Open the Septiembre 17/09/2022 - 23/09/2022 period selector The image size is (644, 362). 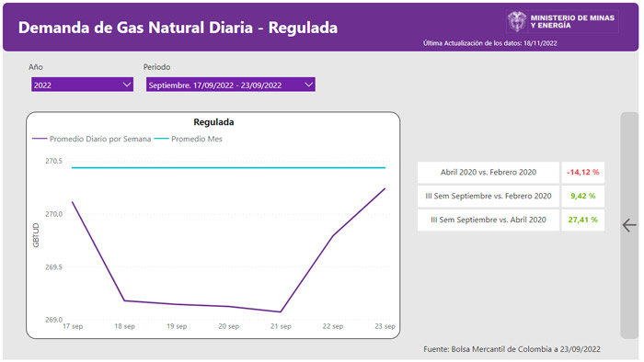pyautogui.click(x=231, y=85)
